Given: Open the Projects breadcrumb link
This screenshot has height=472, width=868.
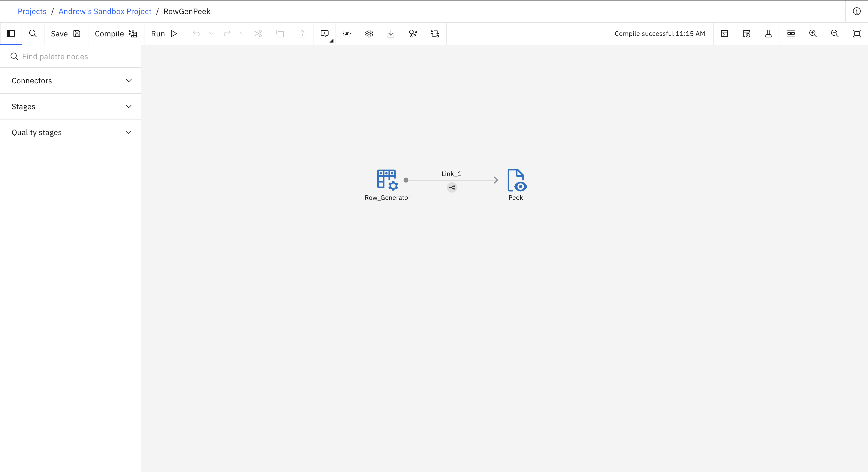Looking at the screenshot, I should [32, 12].
